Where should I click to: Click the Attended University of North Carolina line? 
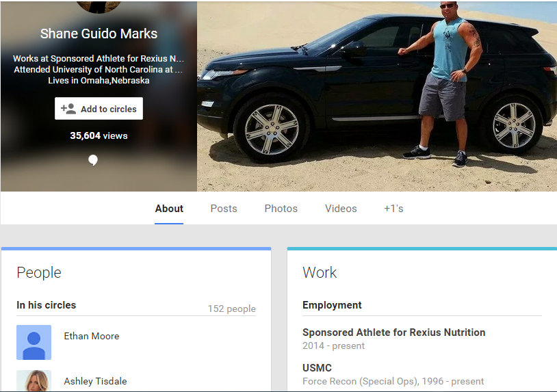tap(99, 70)
